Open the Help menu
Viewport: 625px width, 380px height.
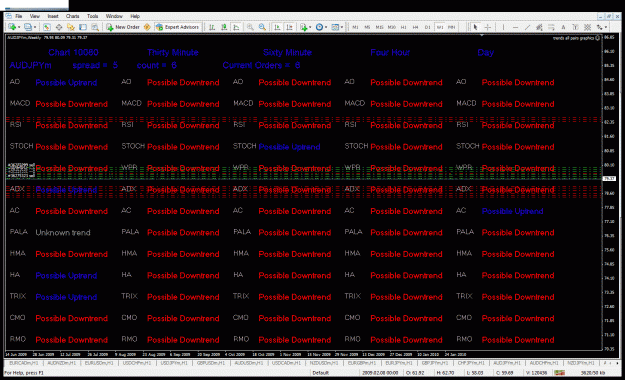coord(135,16)
